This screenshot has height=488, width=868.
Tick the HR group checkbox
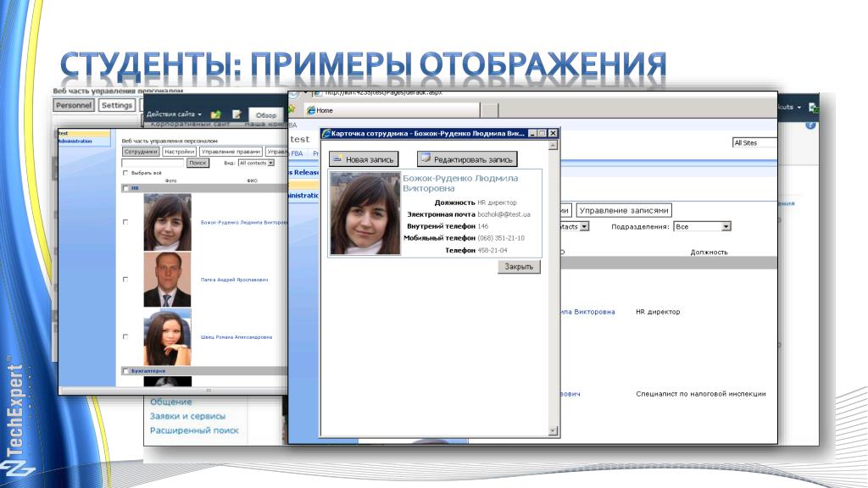[x=125, y=188]
